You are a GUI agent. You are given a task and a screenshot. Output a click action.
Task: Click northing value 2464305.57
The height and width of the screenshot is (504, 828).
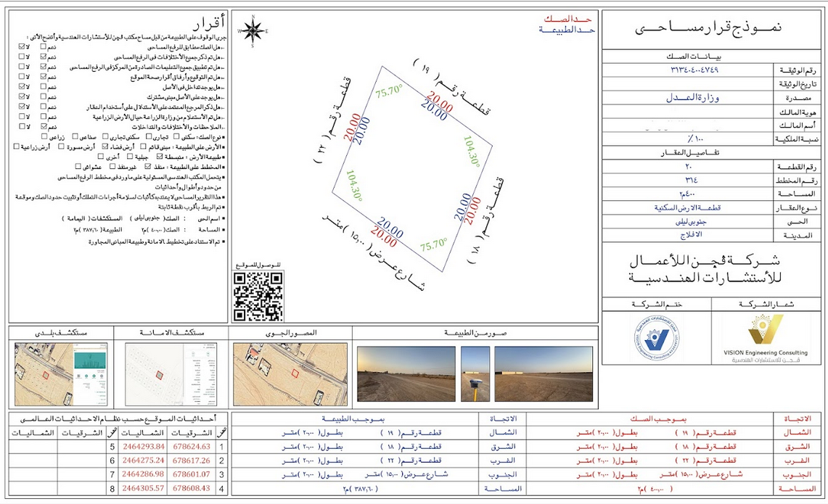[x=143, y=488]
